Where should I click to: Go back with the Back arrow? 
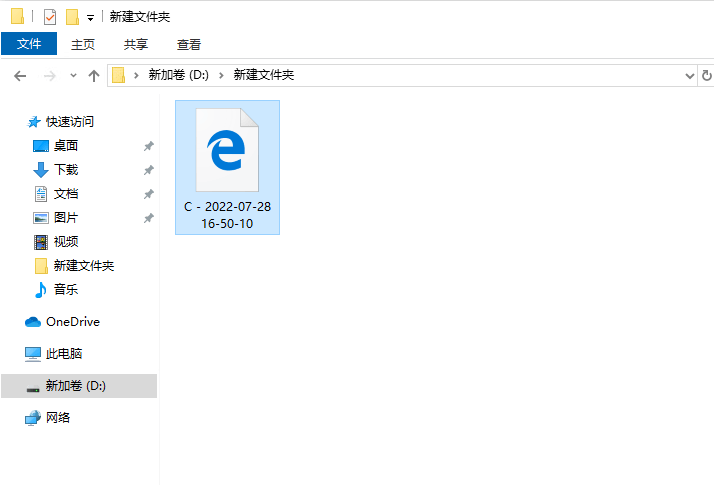pos(20,76)
